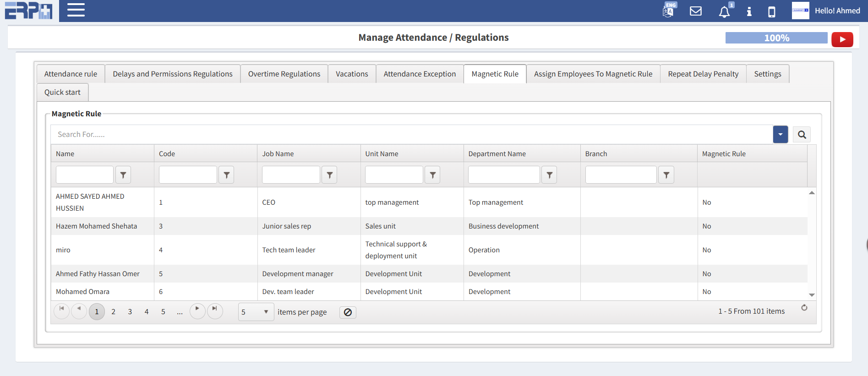This screenshot has height=376, width=868.
Task: Open the filter for Name column
Action: (x=123, y=175)
